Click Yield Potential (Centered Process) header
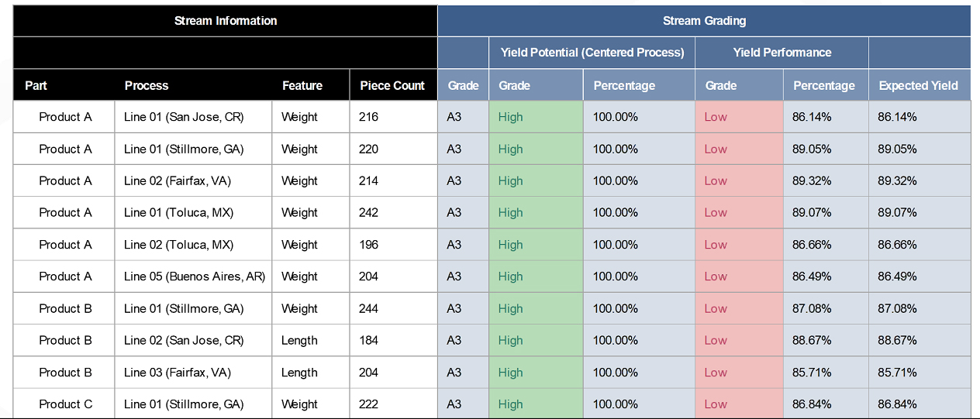980x419 pixels. (x=592, y=53)
